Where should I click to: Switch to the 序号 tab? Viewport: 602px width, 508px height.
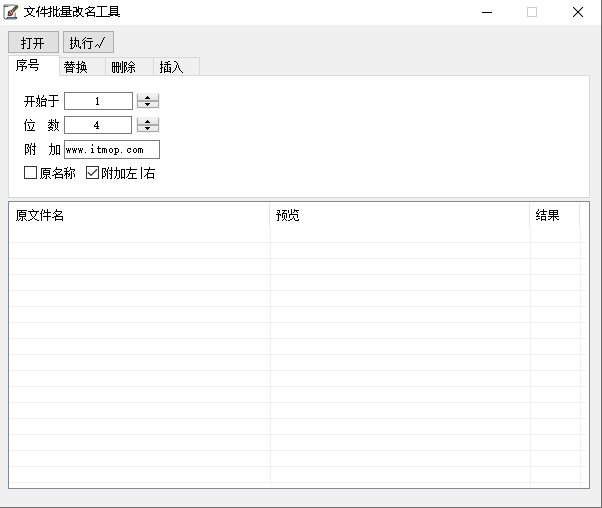(x=34, y=66)
